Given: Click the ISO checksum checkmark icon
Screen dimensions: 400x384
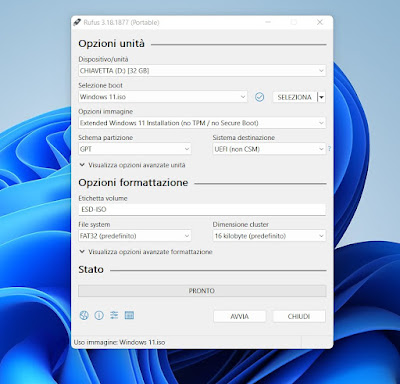Looking at the screenshot, I should tap(259, 97).
